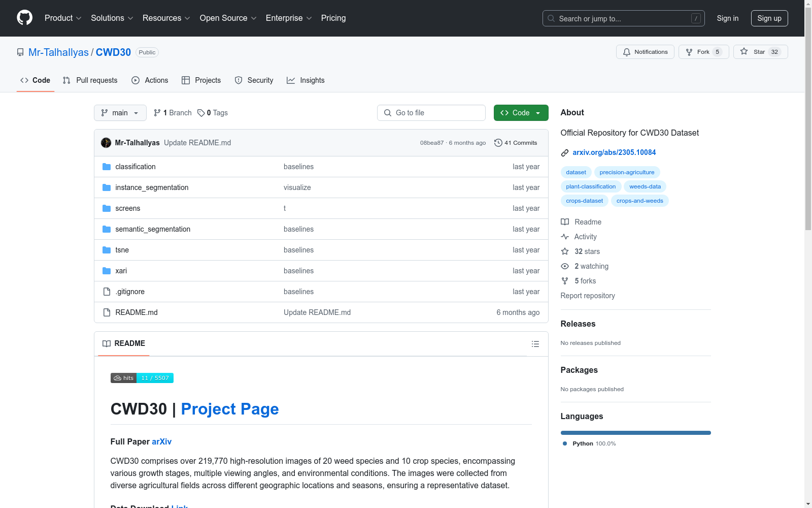Screen dimensions: 812x508
Task: Click the repository icon before owner name
Action: tap(20, 52)
